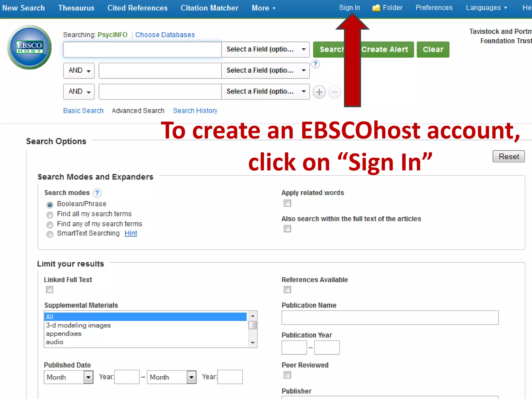Click the Choose Databases link
532x399 pixels.
click(165, 35)
